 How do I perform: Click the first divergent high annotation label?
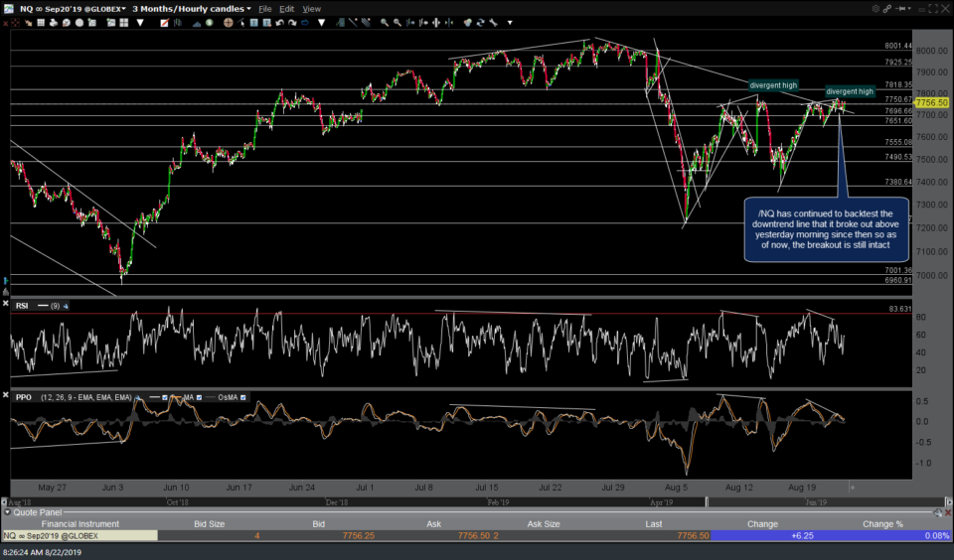(x=773, y=85)
